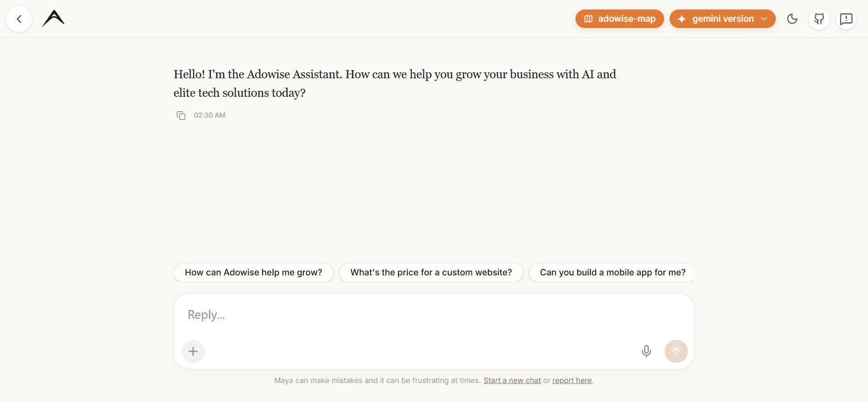Start voice input with the microphone icon

pos(646,351)
